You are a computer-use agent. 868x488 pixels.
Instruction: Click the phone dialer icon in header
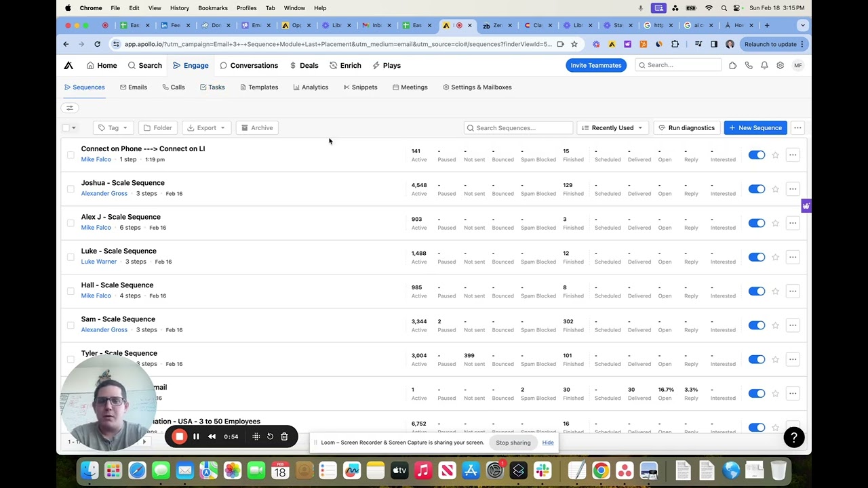749,65
